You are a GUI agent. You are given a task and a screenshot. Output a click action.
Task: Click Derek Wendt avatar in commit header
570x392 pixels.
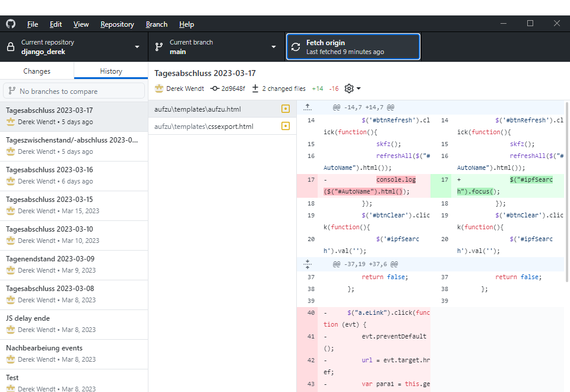(x=159, y=88)
